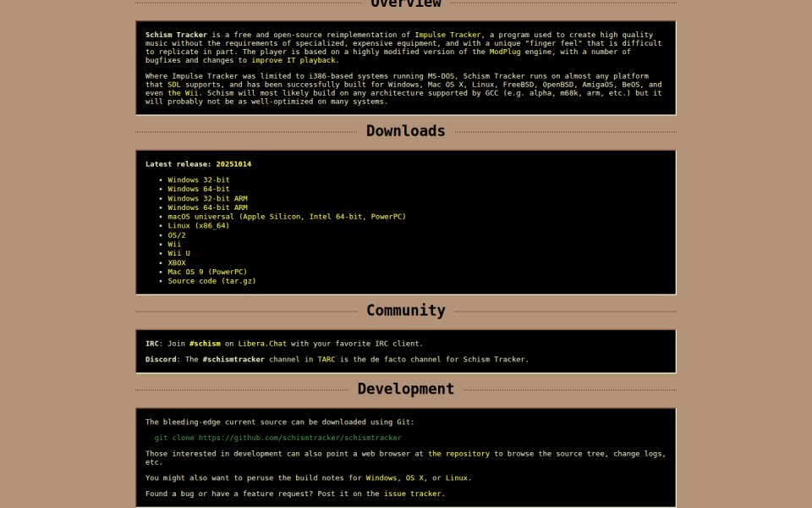Download the Windows 32-bit build (non-ARM)
812x508 pixels.
[x=198, y=179]
